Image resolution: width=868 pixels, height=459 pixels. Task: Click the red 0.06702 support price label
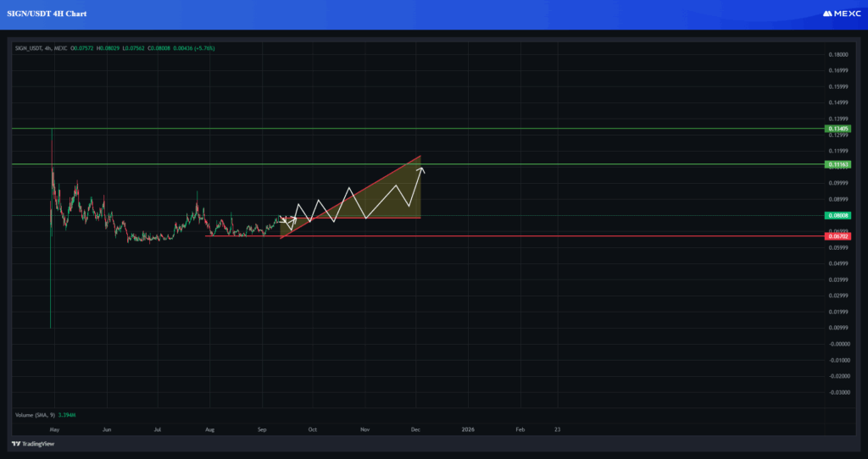point(838,236)
